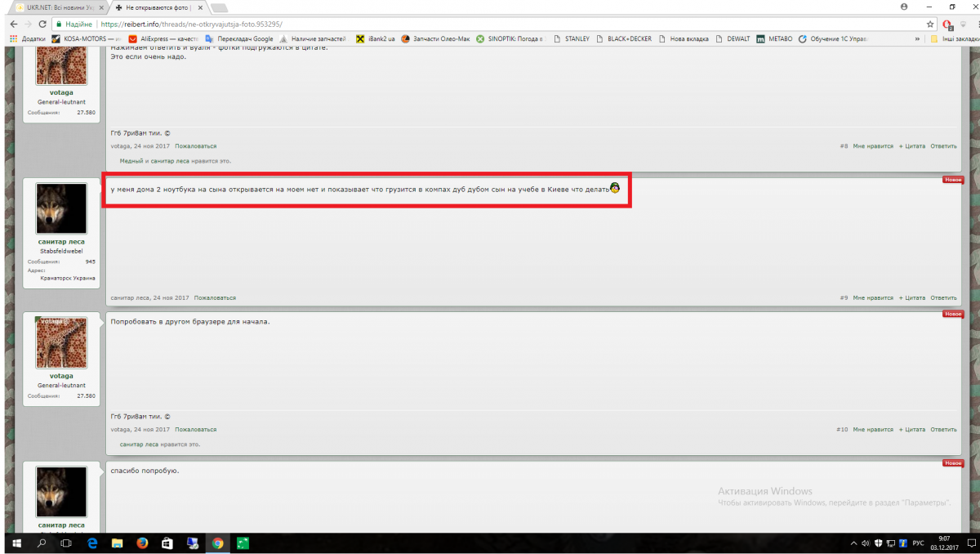Open the KOSA-MOTORS bookmark
Image resolution: width=980 pixels, height=554 pixels.
pos(87,38)
